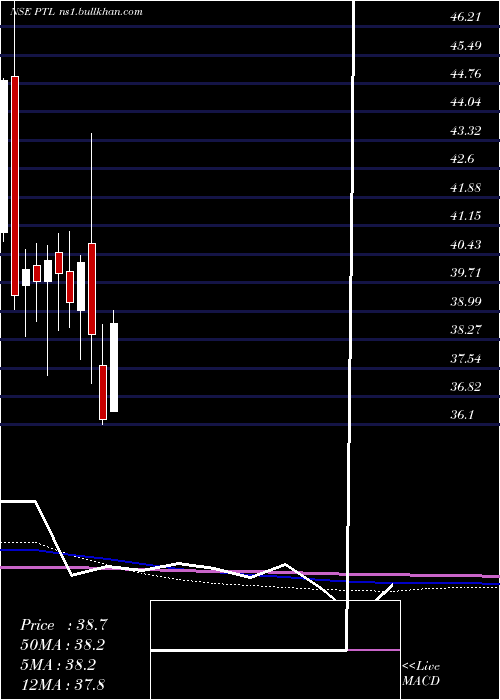Click the tall red candlestick reaching 44.76
Screen dimensions: 500x700
pyautogui.click(x=15, y=186)
